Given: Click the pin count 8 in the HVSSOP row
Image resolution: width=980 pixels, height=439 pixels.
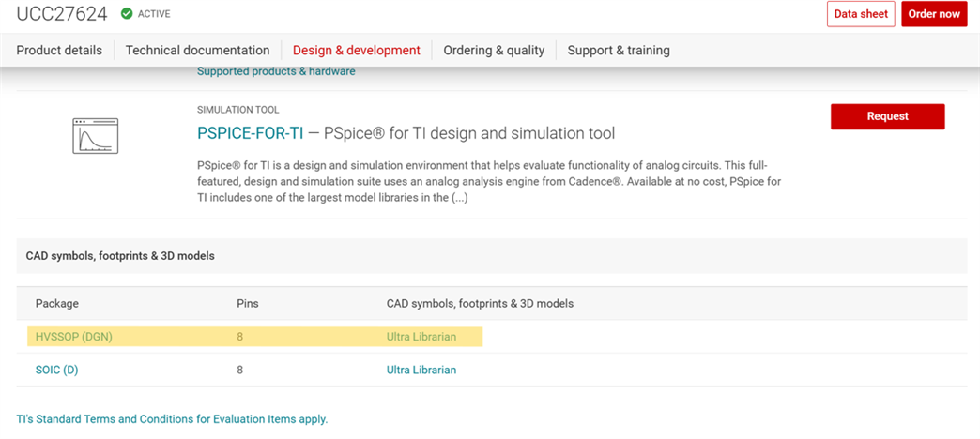Looking at the screenshot, I should [x=239, y=337].
